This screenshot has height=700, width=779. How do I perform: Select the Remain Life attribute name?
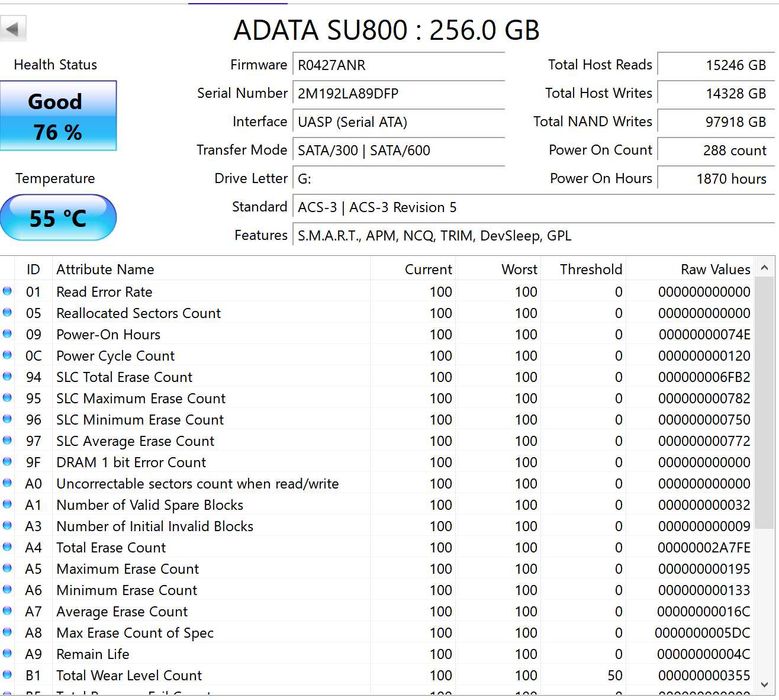point(93,654)
